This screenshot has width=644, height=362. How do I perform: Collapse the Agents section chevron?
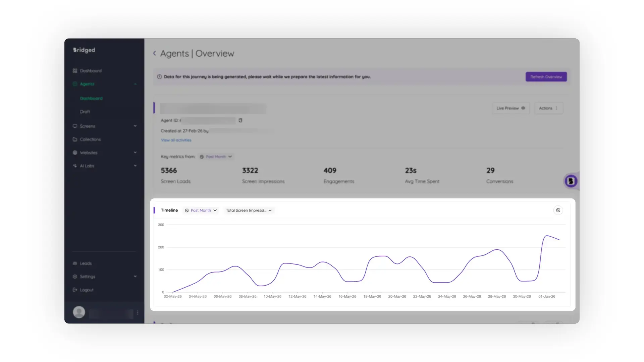135,84
